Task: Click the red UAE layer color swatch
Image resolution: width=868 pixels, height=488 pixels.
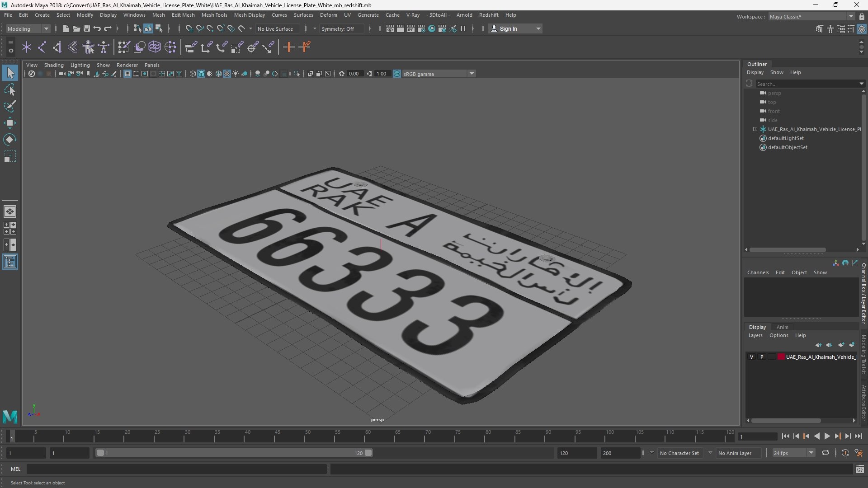Action: [x=781, y=357]
